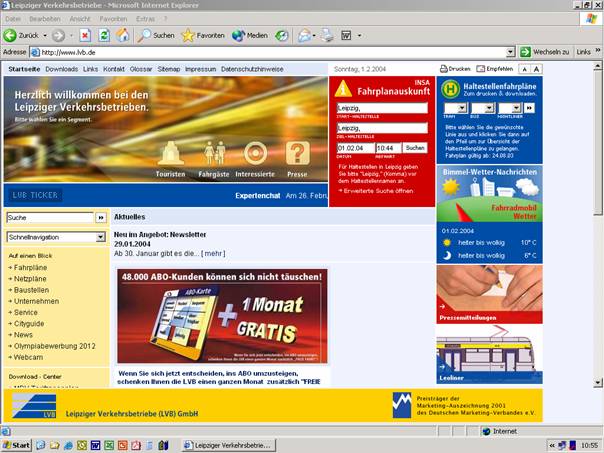604x453 pixels.
Task: Click the Print toolbar icon
Action: pyautogui.click(x=327, y=36)
